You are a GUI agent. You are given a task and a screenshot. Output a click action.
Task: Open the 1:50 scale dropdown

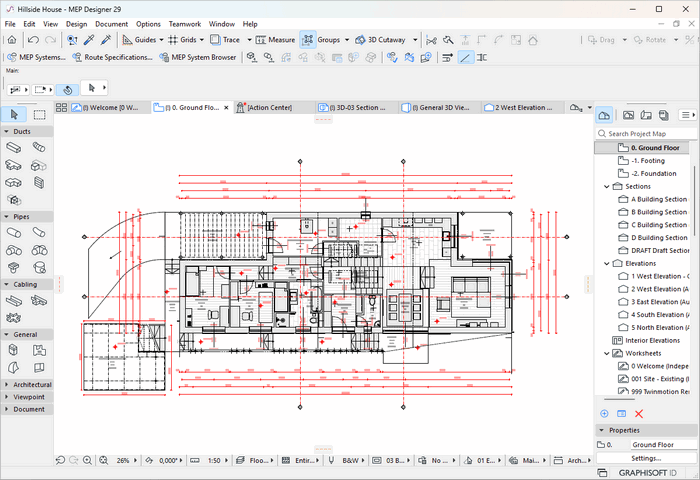point(214,460)
